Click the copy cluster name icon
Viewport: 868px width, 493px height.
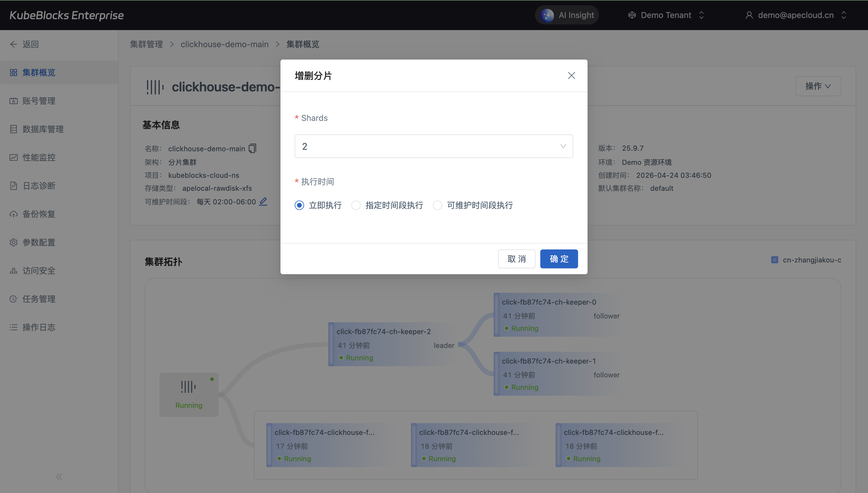pos(252,149)
